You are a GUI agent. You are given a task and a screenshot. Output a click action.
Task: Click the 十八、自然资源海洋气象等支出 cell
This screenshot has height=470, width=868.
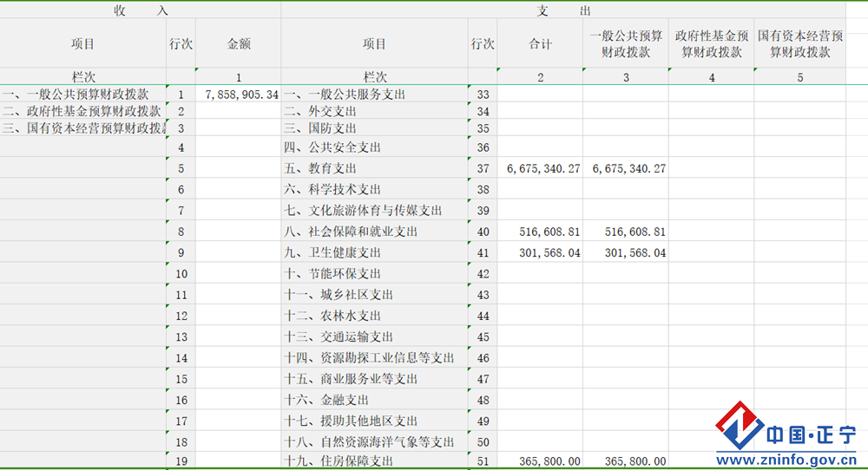coord(374,441)
